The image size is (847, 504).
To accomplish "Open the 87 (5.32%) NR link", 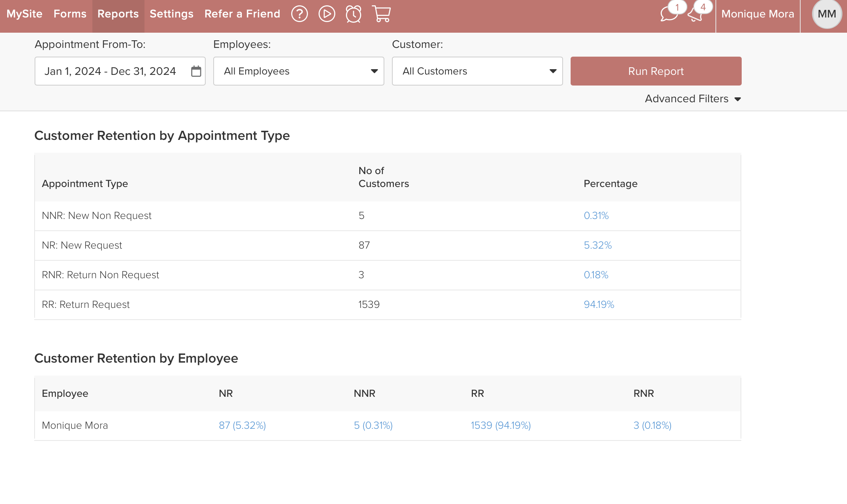I will 242,425.
